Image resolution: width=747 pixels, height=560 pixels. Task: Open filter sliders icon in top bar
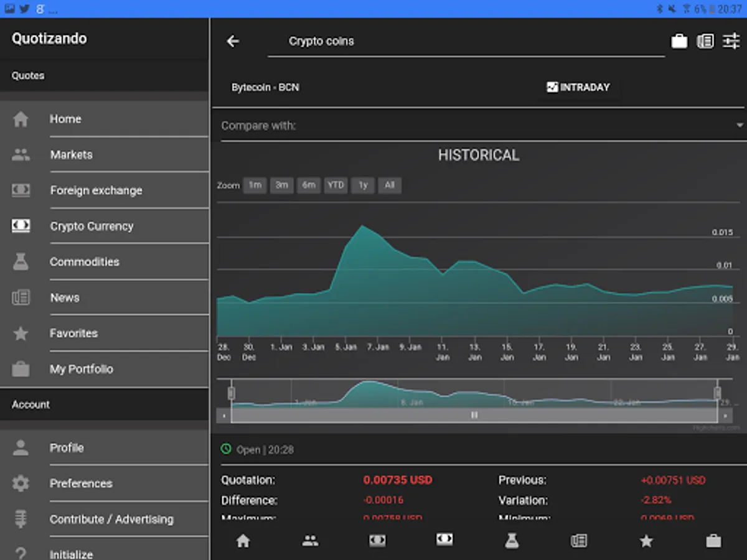(x=731, y=41)
